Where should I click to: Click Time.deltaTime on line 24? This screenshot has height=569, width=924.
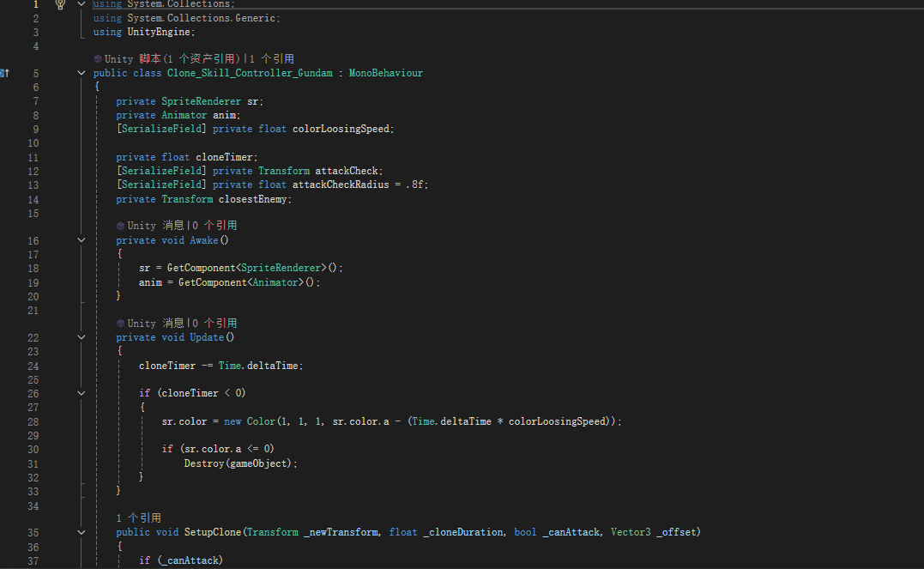coord(259,366)
